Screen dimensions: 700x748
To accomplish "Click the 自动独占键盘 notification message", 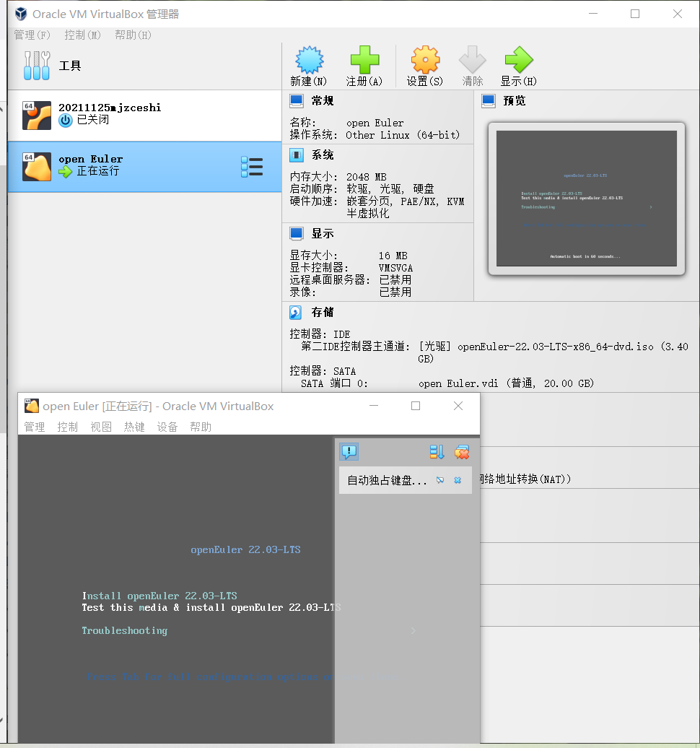I will pyautogui.click(x=387, y=480).
